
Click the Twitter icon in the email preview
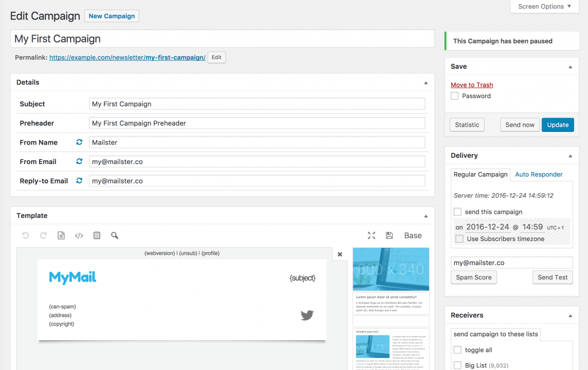point(307,315)
